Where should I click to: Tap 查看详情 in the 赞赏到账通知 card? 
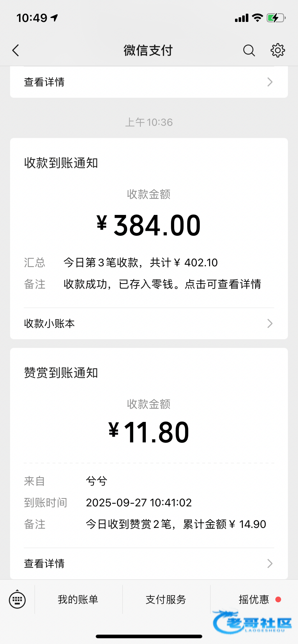tap(44, 563)
